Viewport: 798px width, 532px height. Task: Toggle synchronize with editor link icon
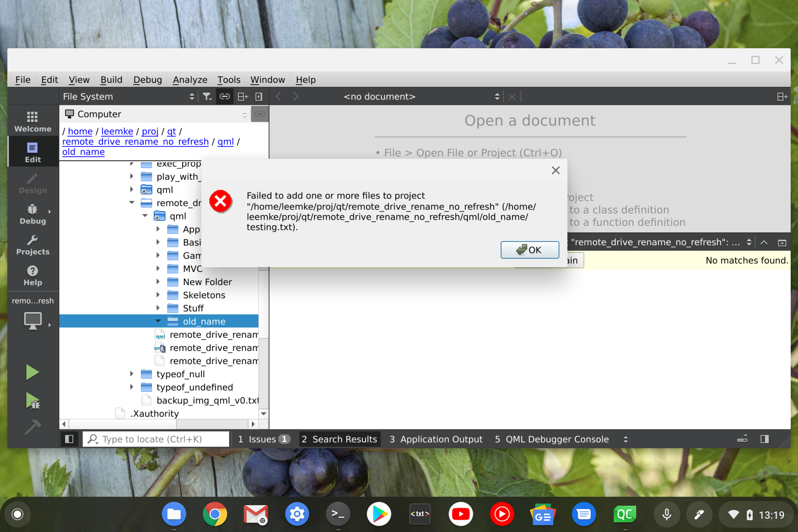point(225,97)
